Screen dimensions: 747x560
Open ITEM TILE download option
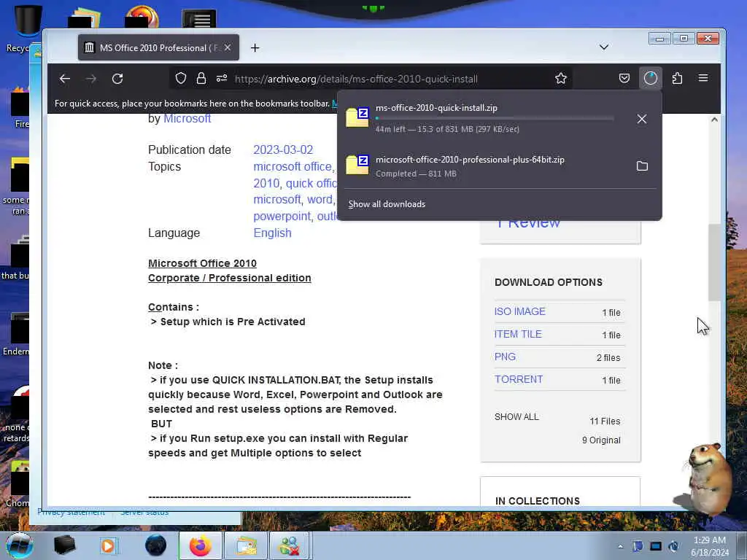(x=518, y=334)
